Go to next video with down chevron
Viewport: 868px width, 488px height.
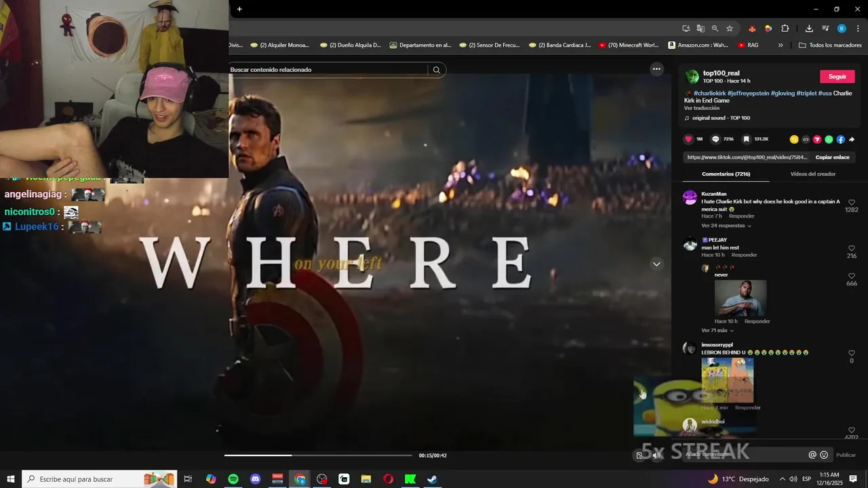tap(656, 264)
